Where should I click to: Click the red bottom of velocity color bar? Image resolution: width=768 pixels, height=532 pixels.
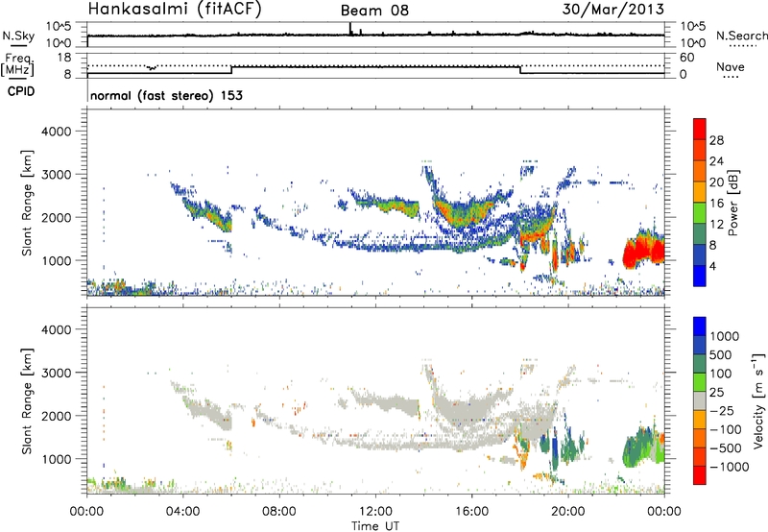point(700,475)
